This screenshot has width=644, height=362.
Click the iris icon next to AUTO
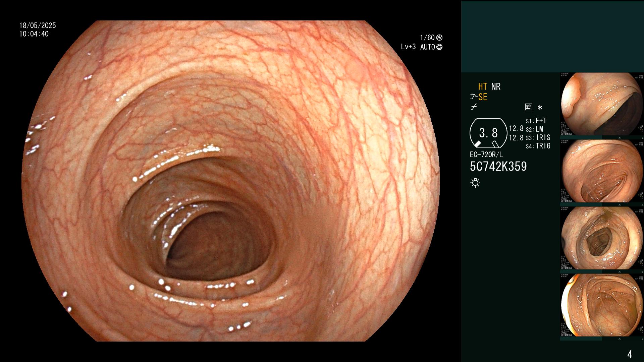coord(439,47)
